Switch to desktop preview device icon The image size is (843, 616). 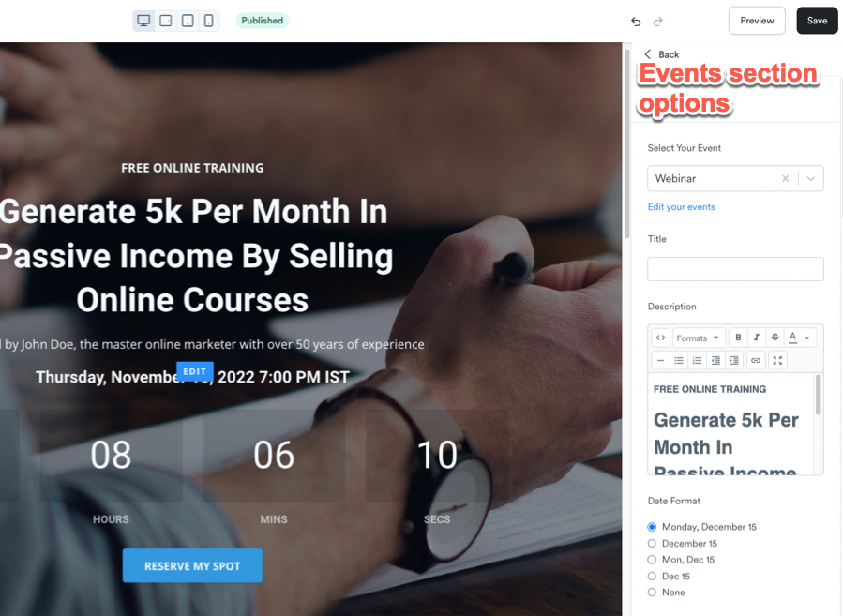point(143,21)
